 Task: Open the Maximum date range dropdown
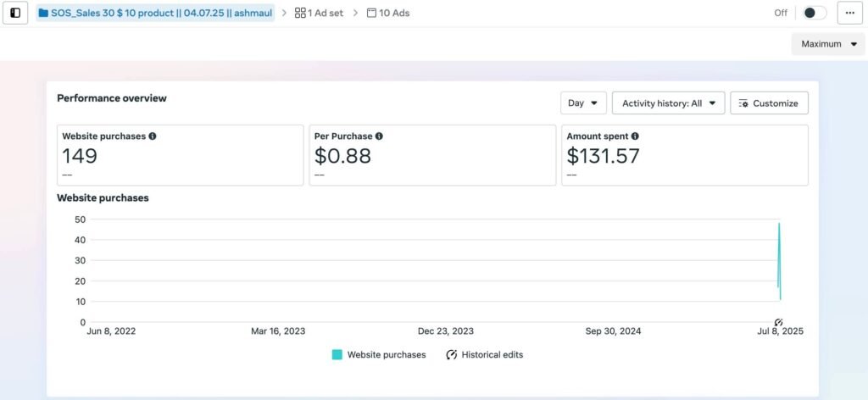point(828,44)
